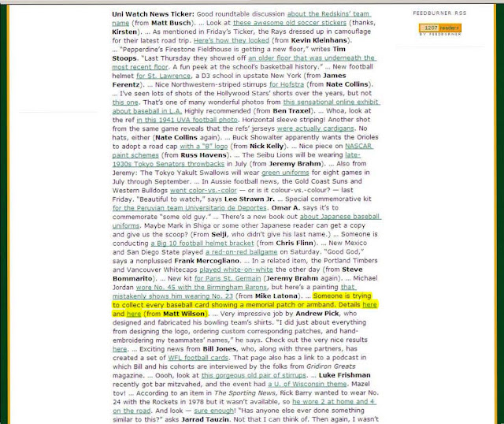Click 'late-1930s Tokyo Senators throwbacks' link
Image resolution: width=504 pixels, height=424 pixels.
tap(169, 164)
